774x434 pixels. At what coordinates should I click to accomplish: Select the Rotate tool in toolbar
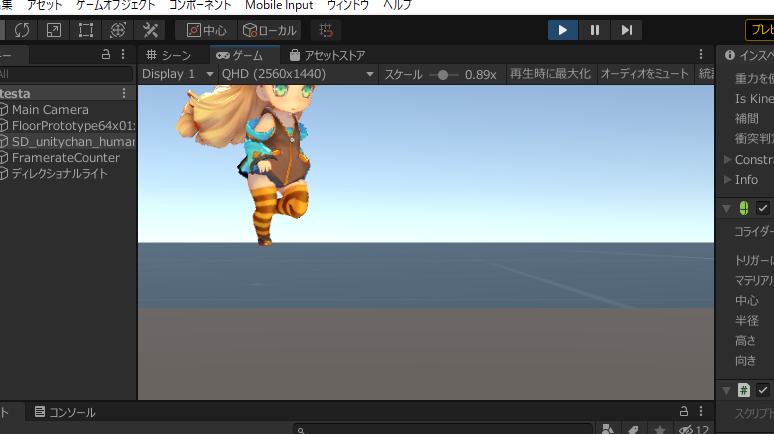[22, 30]
